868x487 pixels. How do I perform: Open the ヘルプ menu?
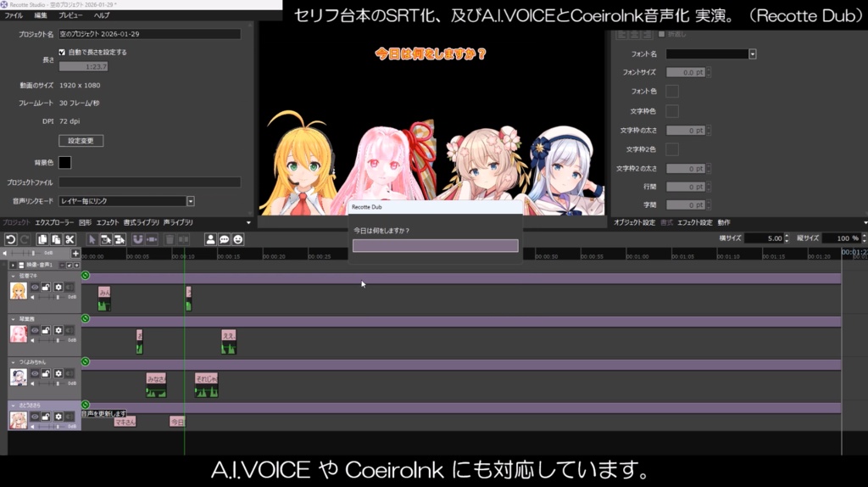[x=102, y=15]
